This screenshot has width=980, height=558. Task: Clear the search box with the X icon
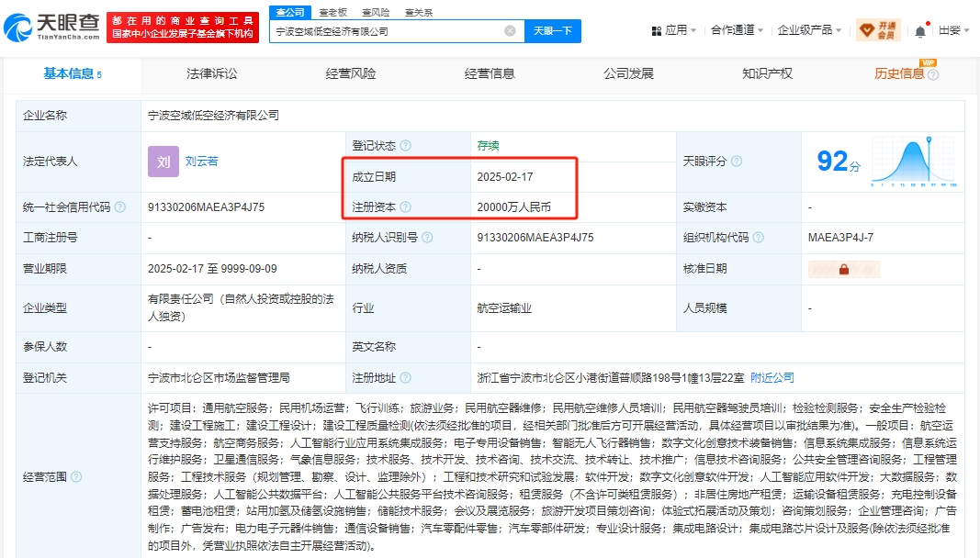tap(510, 30)
